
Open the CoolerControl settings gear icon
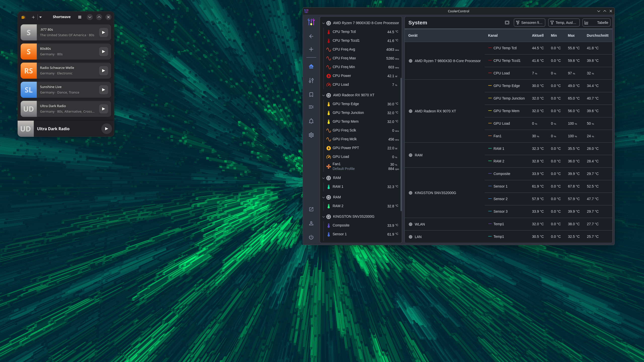(311, 135)
